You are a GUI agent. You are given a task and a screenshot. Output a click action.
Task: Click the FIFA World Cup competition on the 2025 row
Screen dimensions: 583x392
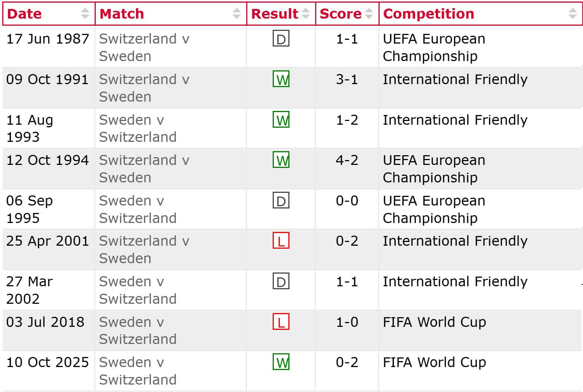[434, 363]
